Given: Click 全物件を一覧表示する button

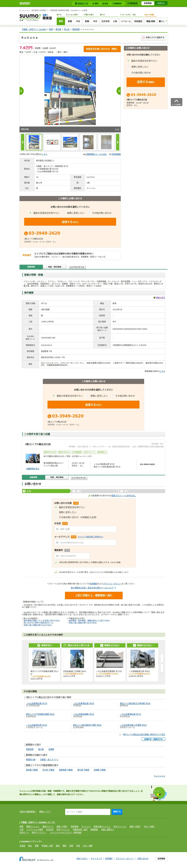Looking at the screenshot, I should coord(153,739).
